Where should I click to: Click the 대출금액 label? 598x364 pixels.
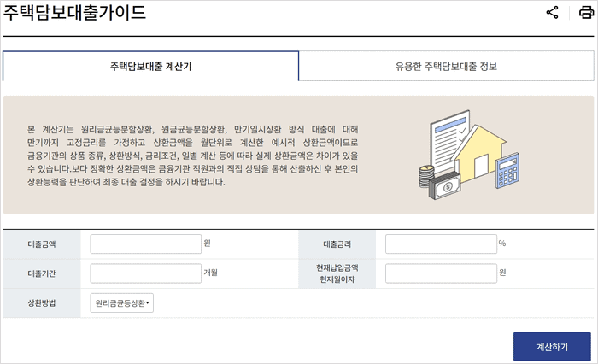click(x=42, y=244)
